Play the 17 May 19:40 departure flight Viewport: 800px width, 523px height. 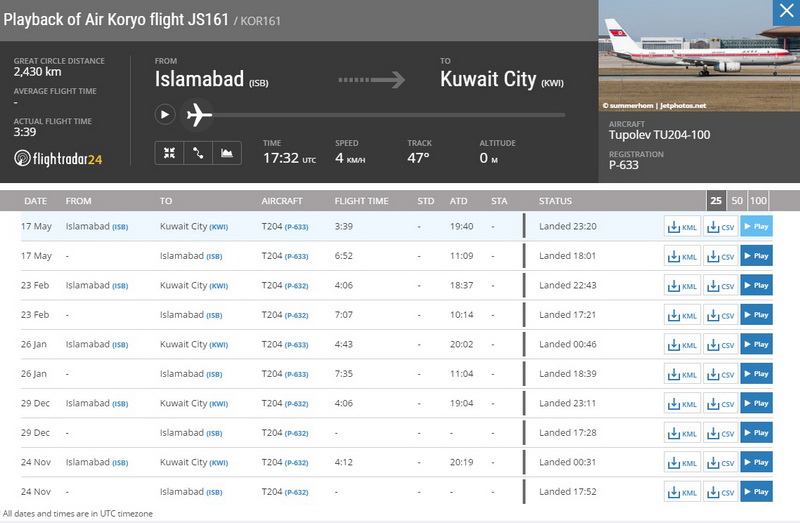tap(757, 227)
